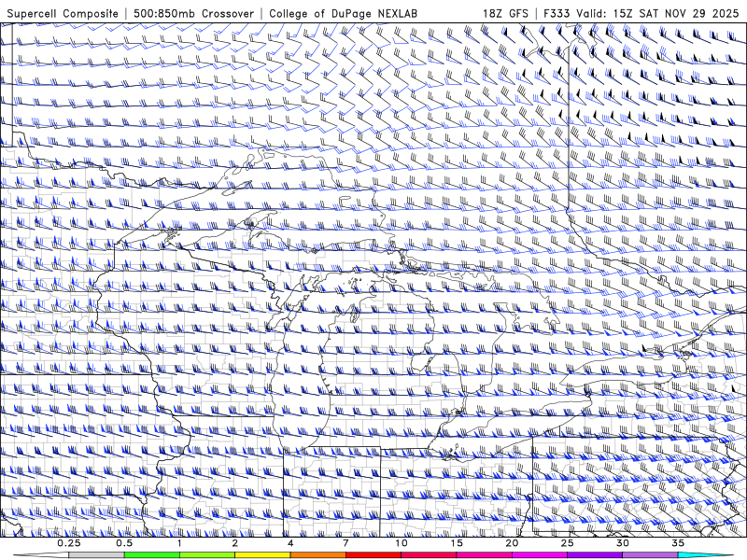This screenshot has width=747, height=560.
Task: Pick the red color bar segment
Action: coord(373,555)
